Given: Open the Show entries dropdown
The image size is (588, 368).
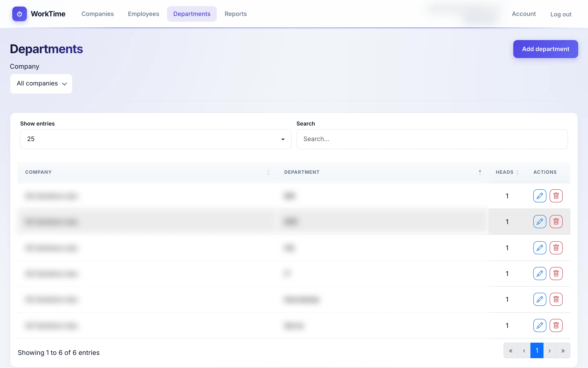Looking at the screenshot, I should (x=156, y=139).
